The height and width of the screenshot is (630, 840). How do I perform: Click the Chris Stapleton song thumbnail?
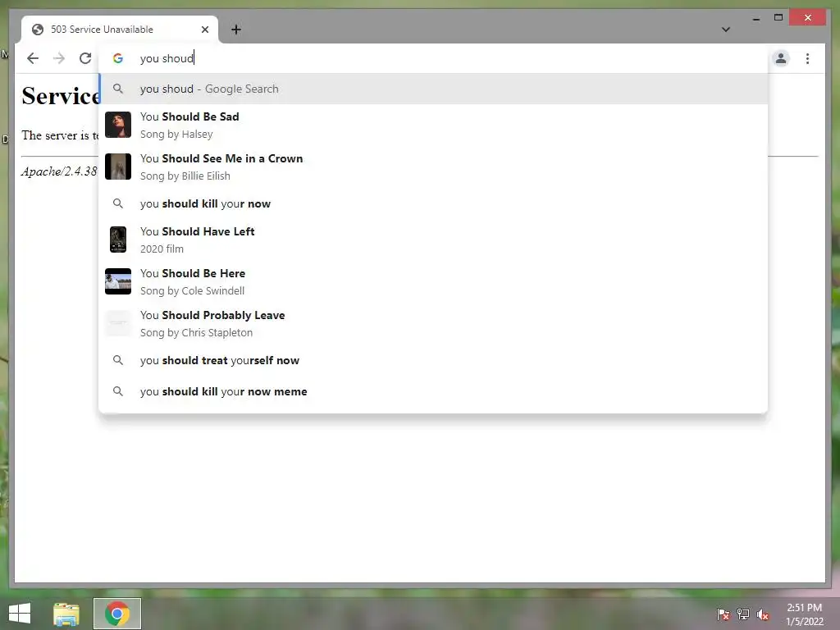pyautogui.click(x=118, y=323)
